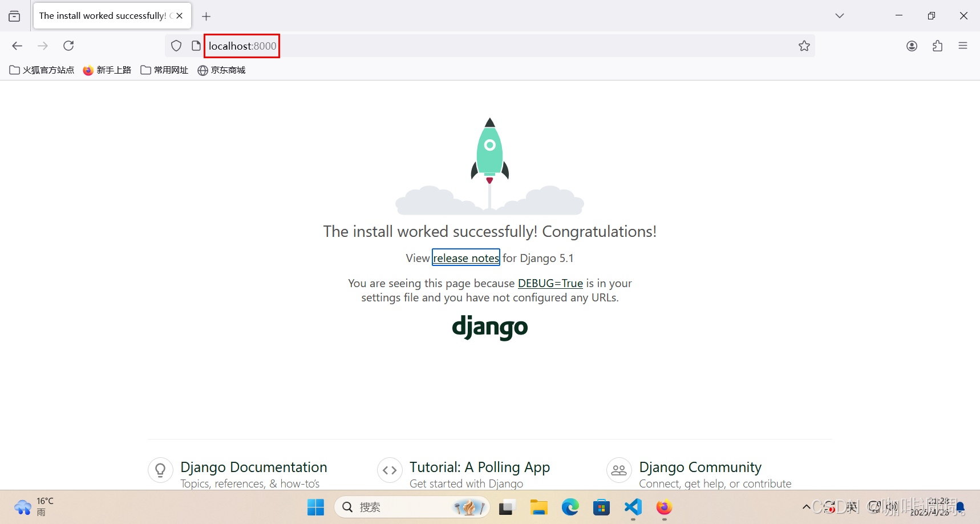Open the weather widget showing 16°C
The image size is (980, 524).
coord(34,507)
